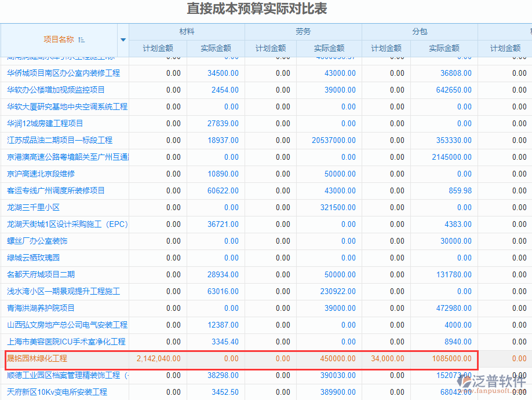The image size is (532, 400).
Task: Click the sort icon beside 项目名称
Action: pos(81,39)
